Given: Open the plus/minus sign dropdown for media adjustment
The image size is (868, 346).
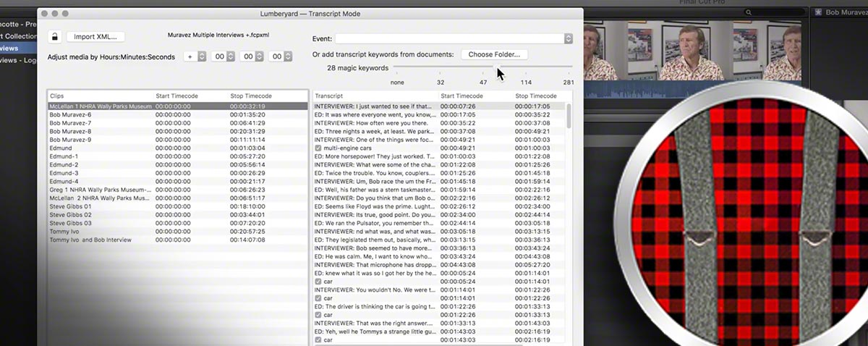Looking at the screenshot, I should point(195,56).
